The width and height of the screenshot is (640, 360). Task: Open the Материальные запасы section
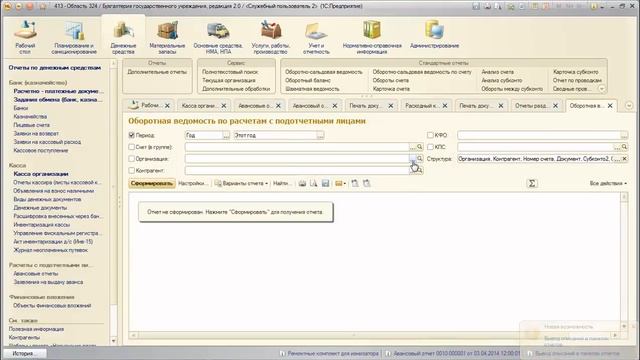167,37
